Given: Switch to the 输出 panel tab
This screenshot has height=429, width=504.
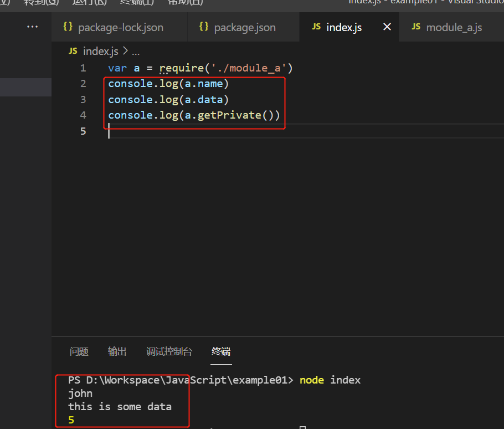Looking at the screenshot, I should [117, 351].
